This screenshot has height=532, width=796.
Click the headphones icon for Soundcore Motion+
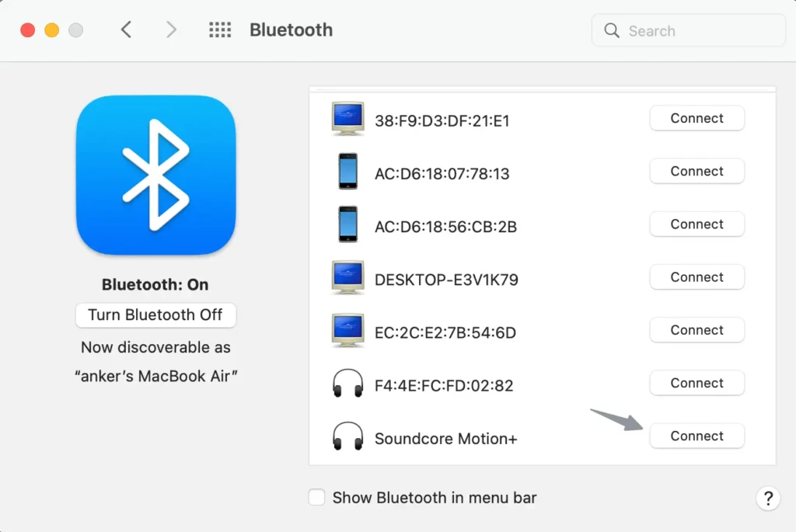[x=347, y=436]
